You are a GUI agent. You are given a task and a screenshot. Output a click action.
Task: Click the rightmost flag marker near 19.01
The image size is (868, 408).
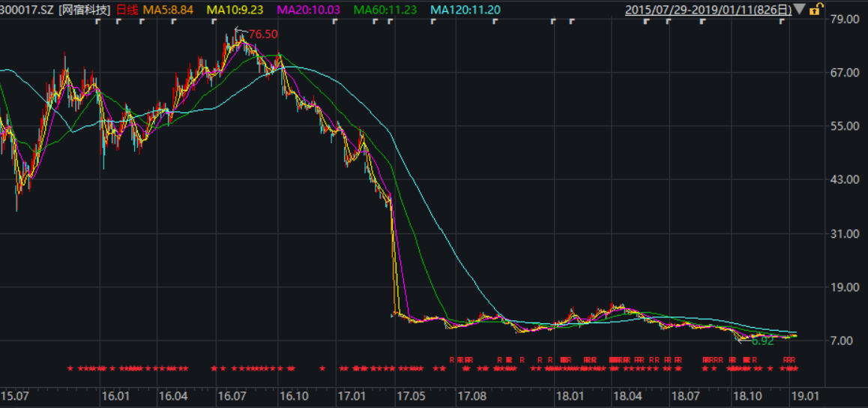tap(782, 22)
